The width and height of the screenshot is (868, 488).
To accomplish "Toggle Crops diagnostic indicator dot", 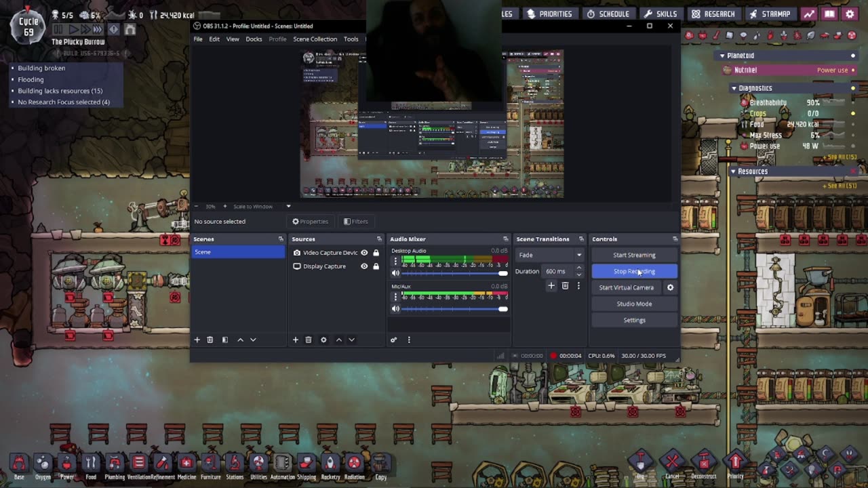I will tap(853, 113).
